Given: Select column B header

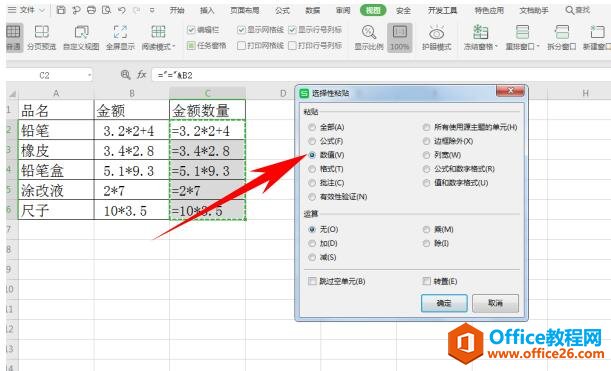Looking at the screenshot, I should (x=132, y=94).
